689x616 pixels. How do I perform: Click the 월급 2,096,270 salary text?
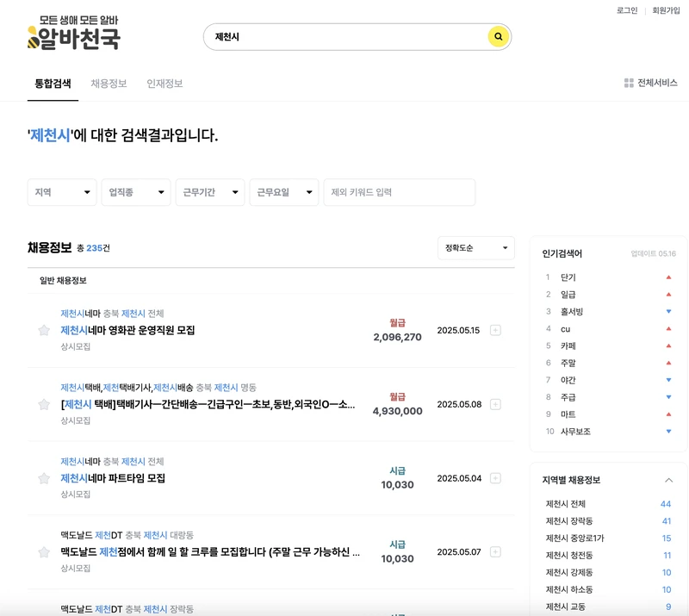click(x=397, y=330)
